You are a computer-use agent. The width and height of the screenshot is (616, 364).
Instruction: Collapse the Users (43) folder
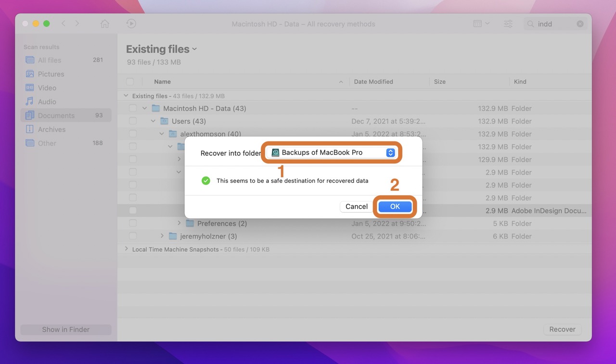pyautogui.click(x=153, y=121)
